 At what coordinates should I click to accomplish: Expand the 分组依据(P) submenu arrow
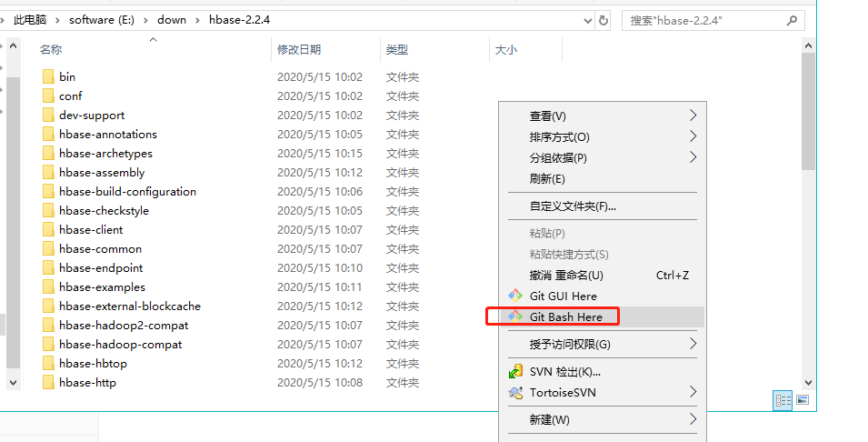pos(693,157)
